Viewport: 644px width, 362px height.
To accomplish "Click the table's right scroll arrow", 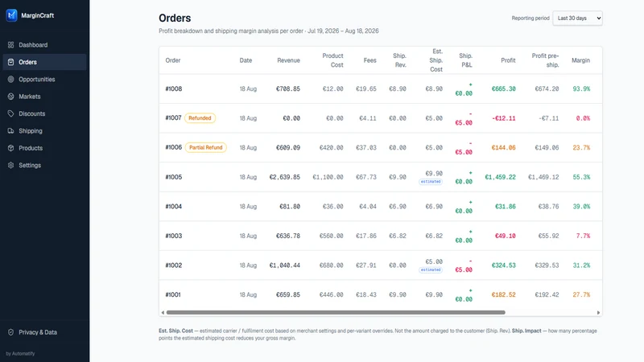I will tap(598, 312).
